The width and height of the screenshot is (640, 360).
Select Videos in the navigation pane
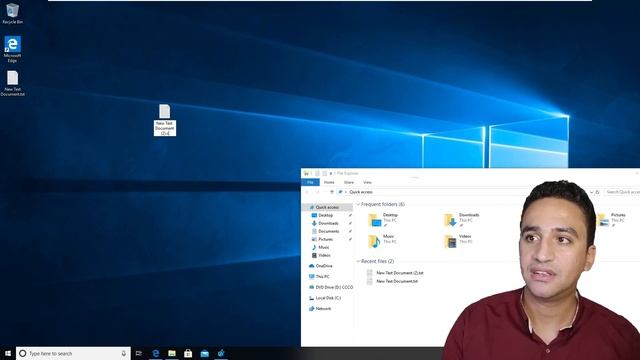click(x=324, y=255)
